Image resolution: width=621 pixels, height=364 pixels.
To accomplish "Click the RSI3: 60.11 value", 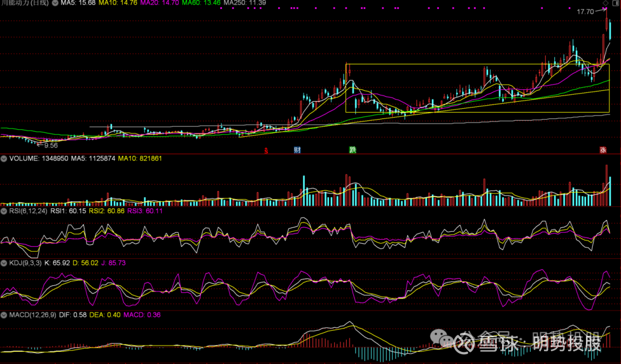I will tap(144, 211).
